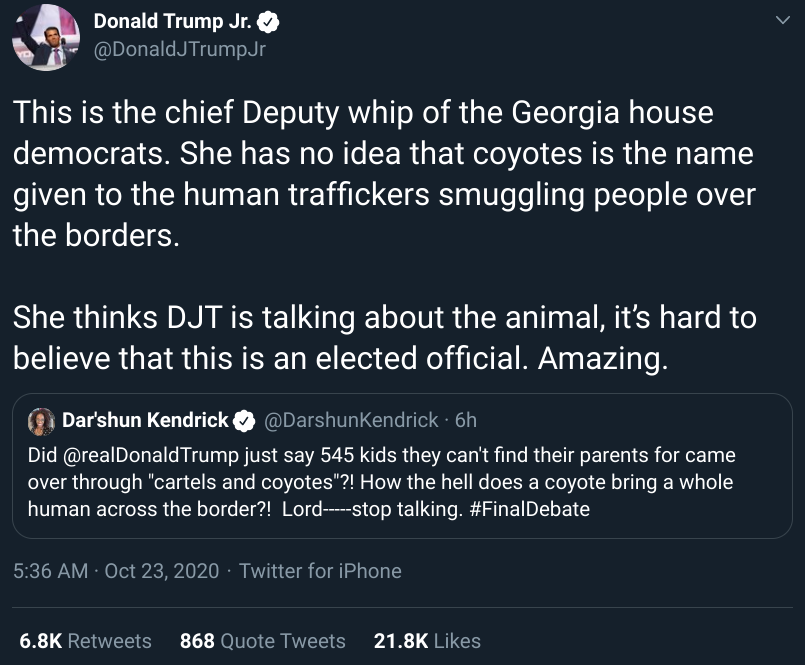This screenshot has width=805, height=665.
Task: Open the #FinalDebate hashtag
Action: pyautogui.click(x=528, y=509)
